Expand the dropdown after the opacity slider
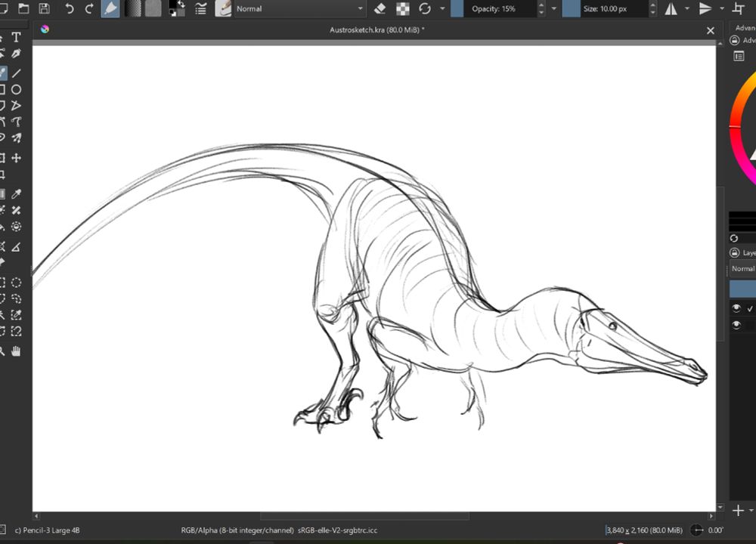This screenshot has height=544, width=756. pyautogui.click(x=553, y=8)
